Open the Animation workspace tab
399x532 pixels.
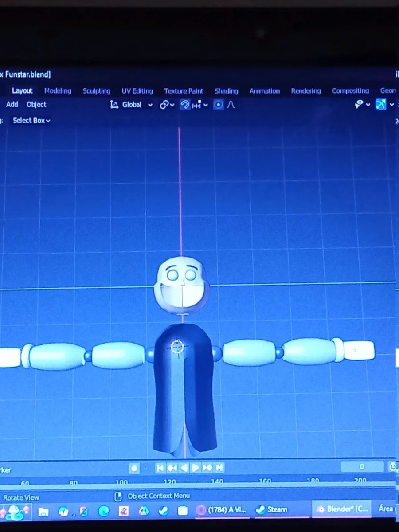(264, 91)
